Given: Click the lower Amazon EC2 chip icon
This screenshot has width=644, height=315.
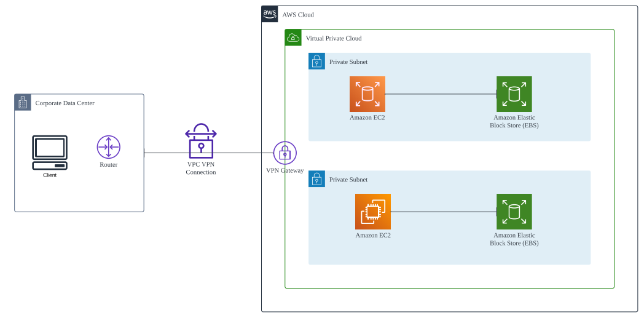Looking at the screenshot, I should click(x=373, y=212).
